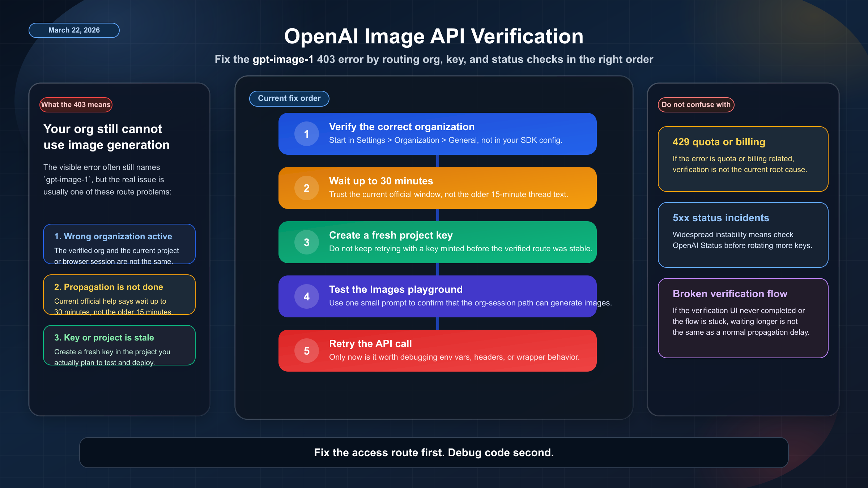Toggle the 'Propagation is not done' card

[x=119, y=295]
